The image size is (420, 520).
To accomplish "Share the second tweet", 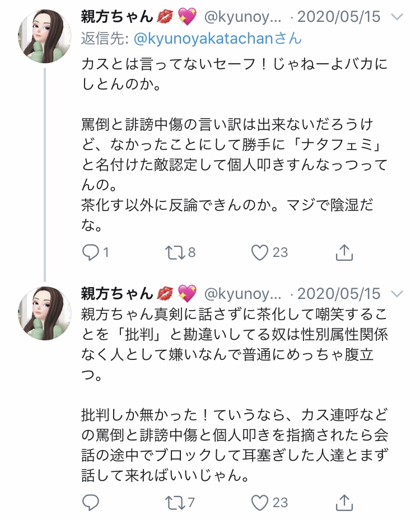I will coord(344,502).
